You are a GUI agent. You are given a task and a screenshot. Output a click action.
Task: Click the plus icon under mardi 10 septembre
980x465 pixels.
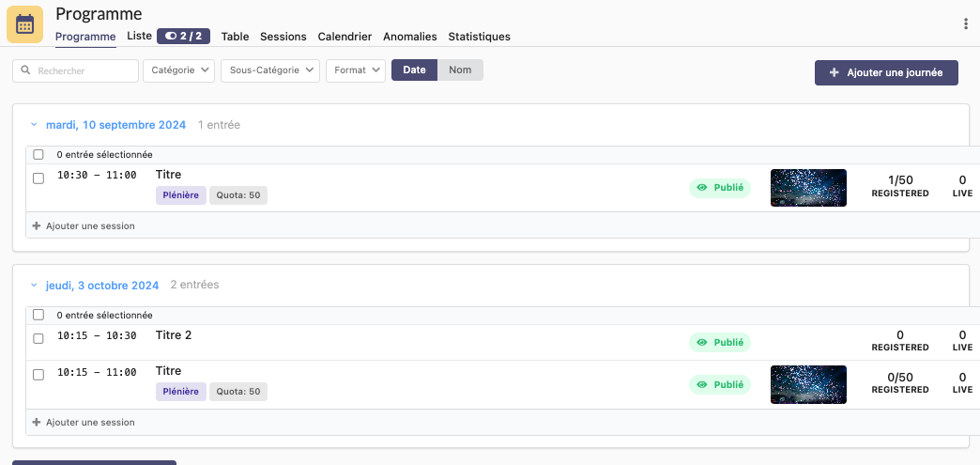coord(37,225)
